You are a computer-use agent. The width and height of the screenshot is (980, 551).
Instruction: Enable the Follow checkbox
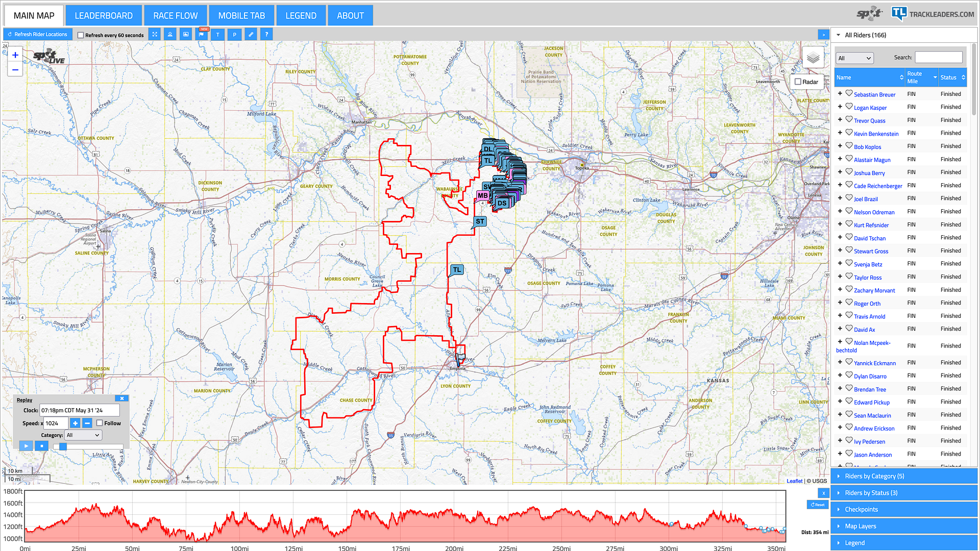(100, 423)
